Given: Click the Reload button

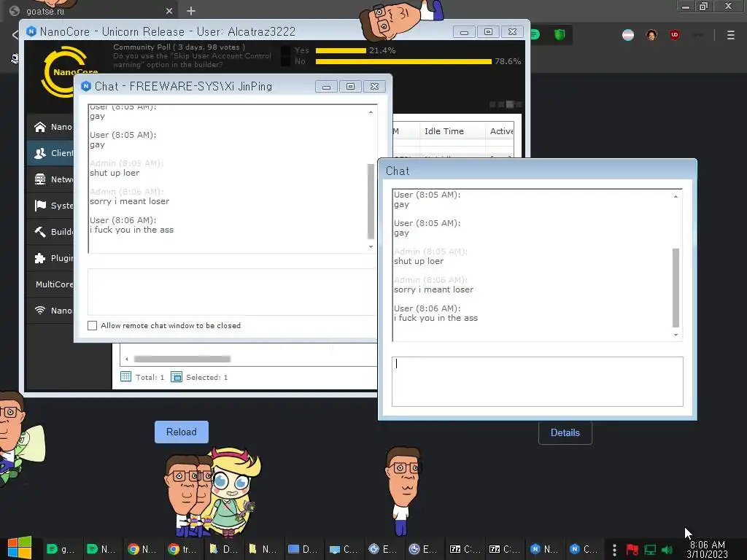Looking at the screenshot, I should pyautogui.click(x=182, y=432).
